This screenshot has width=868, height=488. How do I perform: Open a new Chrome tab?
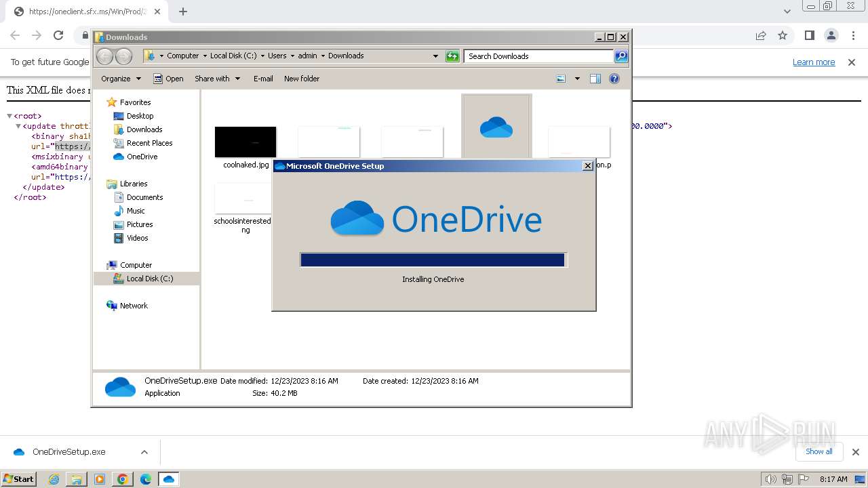182,11
